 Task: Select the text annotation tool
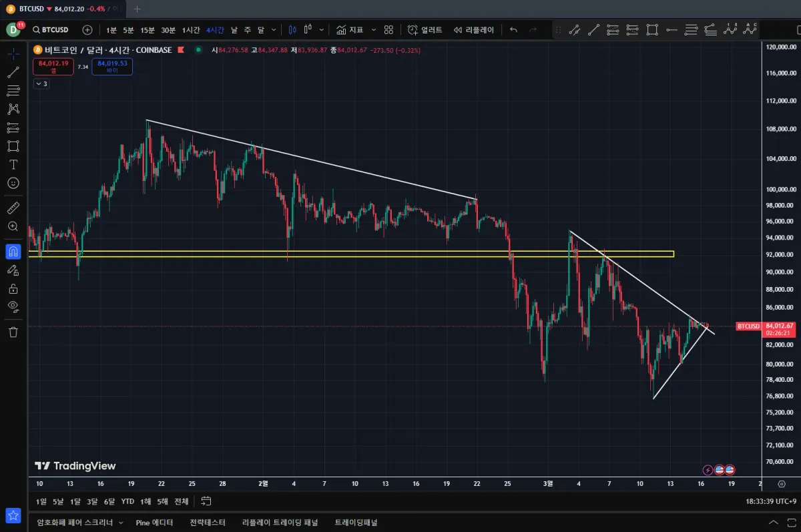(13, 164)
